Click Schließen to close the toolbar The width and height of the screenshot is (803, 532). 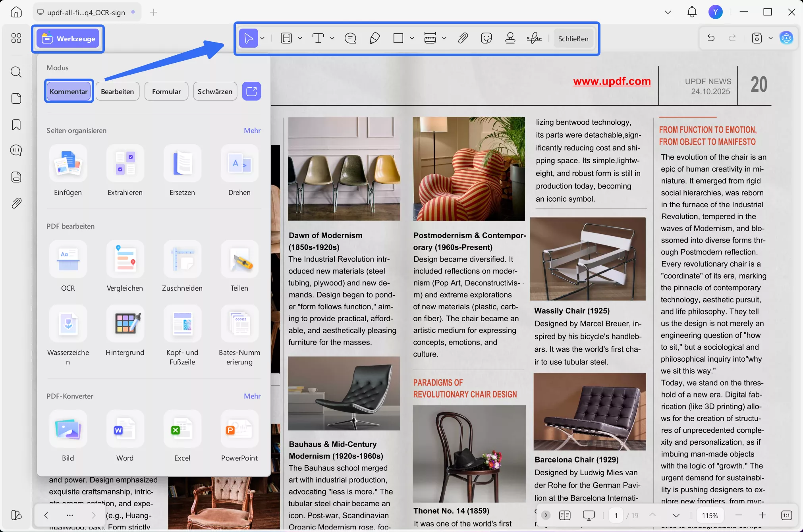pyautogui.click(x=573, y=39)
